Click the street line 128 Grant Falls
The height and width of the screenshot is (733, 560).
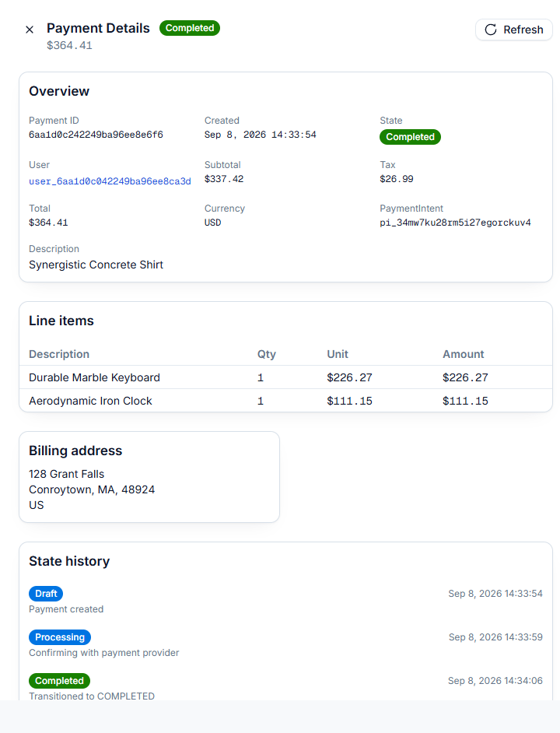pyautogui.click(x=66, y=474)
